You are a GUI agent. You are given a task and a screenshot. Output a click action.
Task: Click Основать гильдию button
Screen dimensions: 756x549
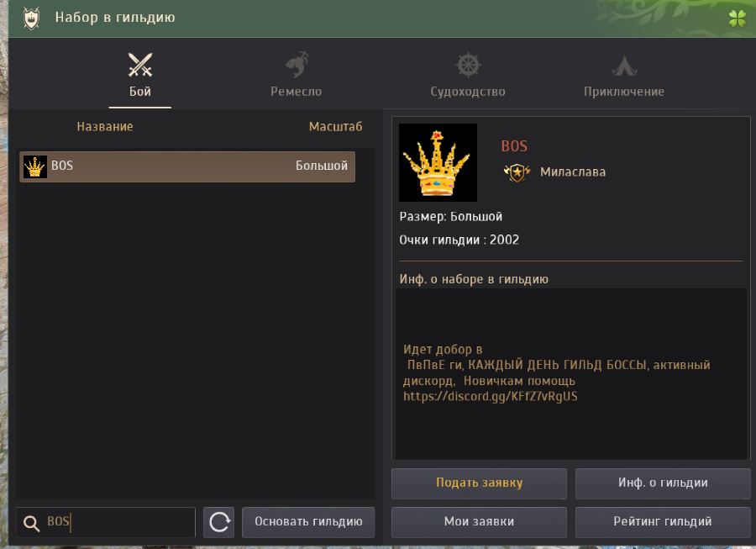[x=308, y=522]
